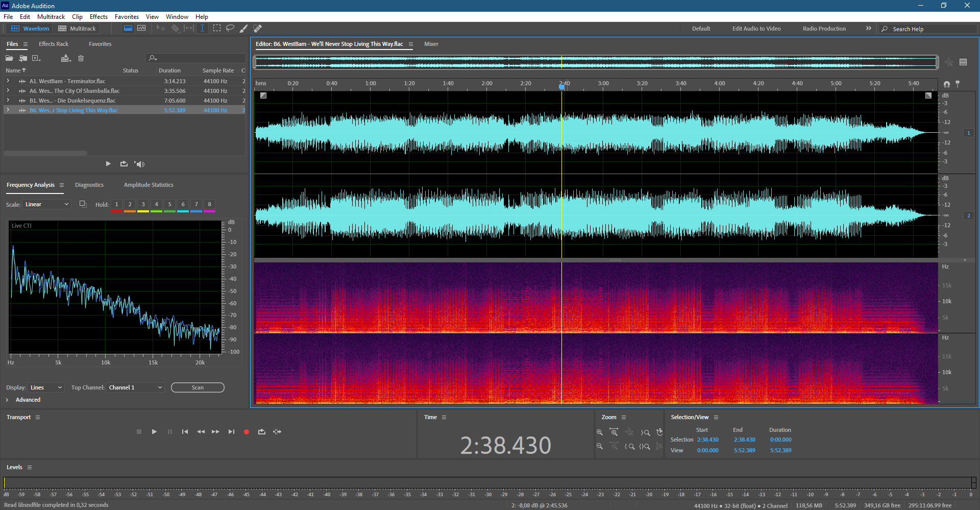980x510 pixels.
Task: Open the Favorites menu in menu bar
Action: (127, 16)
